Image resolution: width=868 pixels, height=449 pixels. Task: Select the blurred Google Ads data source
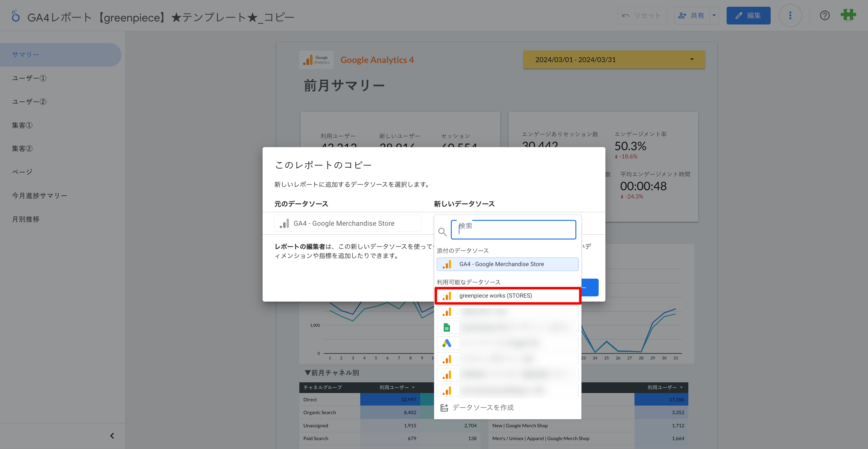point(507,343)
